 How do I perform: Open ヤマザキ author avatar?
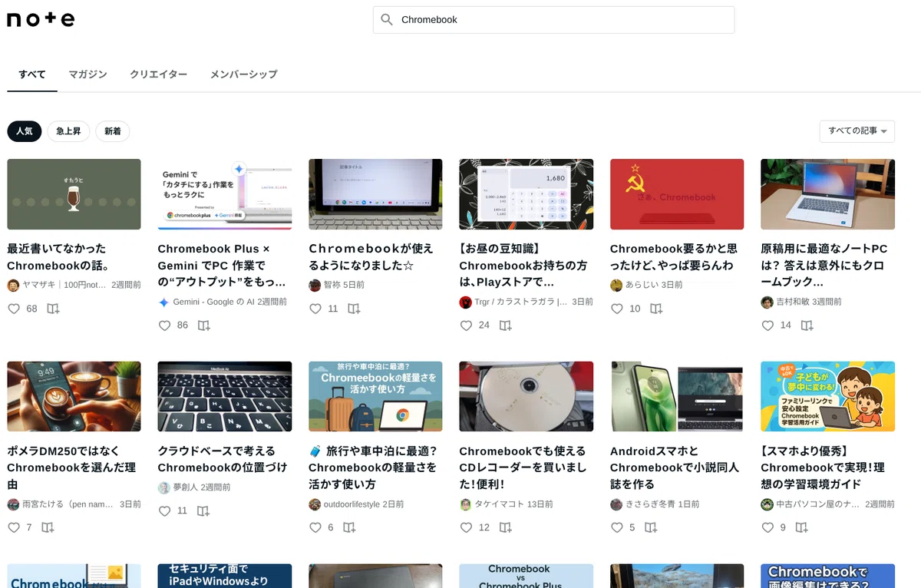(13, 286)
